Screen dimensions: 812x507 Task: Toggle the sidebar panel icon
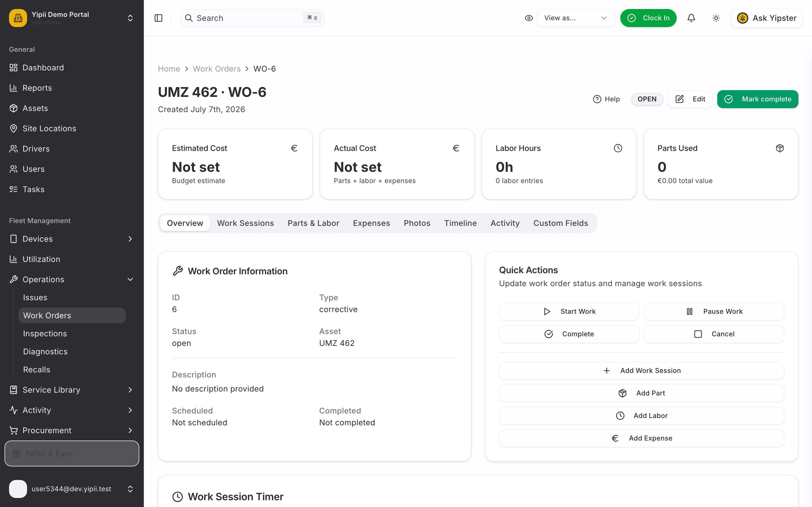158,18
